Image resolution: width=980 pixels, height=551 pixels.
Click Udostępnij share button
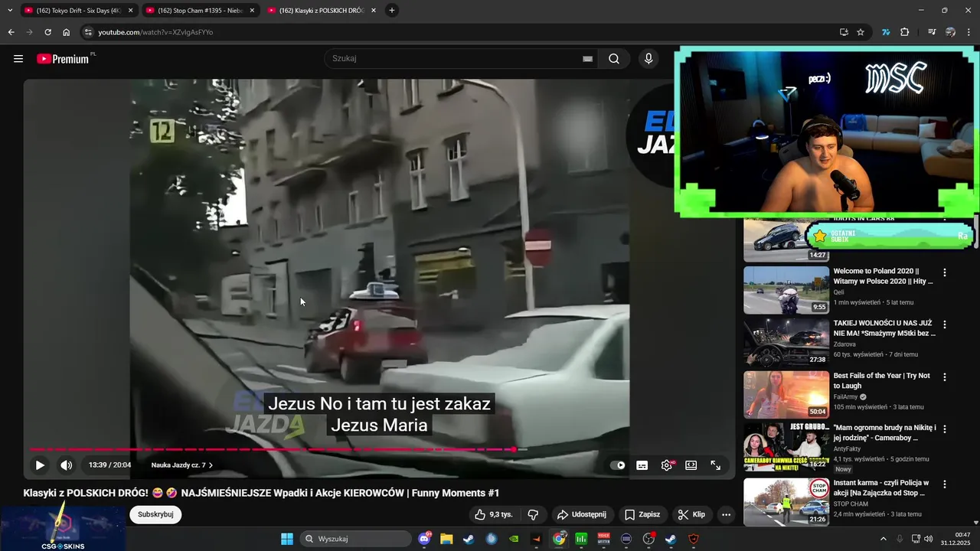[x=581, y=514]
